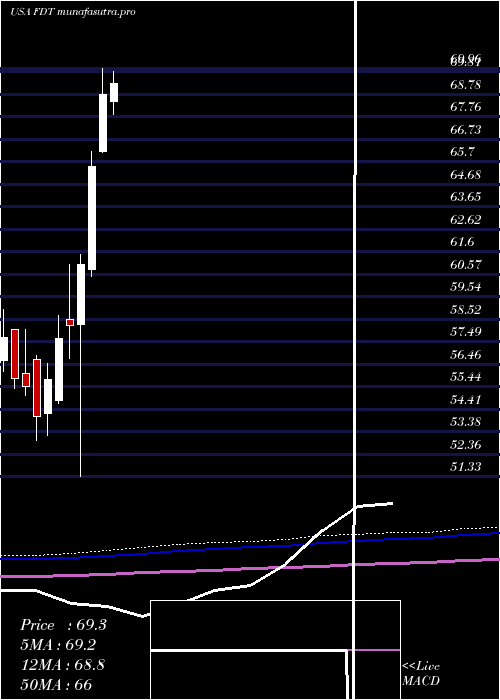Image resolution: width=500 pixels, height=700 pixels.
Task: Click the topmost small white candlestick above 68.78
Action: (113, 92)
